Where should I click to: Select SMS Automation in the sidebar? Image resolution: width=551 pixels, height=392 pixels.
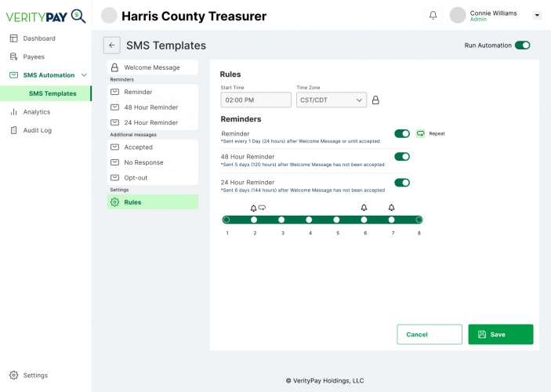coord(49,75)
